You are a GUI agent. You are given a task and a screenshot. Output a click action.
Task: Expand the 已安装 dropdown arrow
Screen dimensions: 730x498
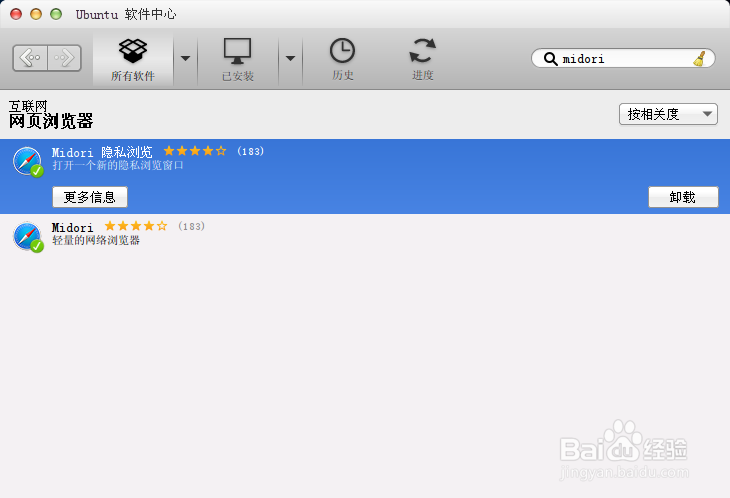coord(290,59)
